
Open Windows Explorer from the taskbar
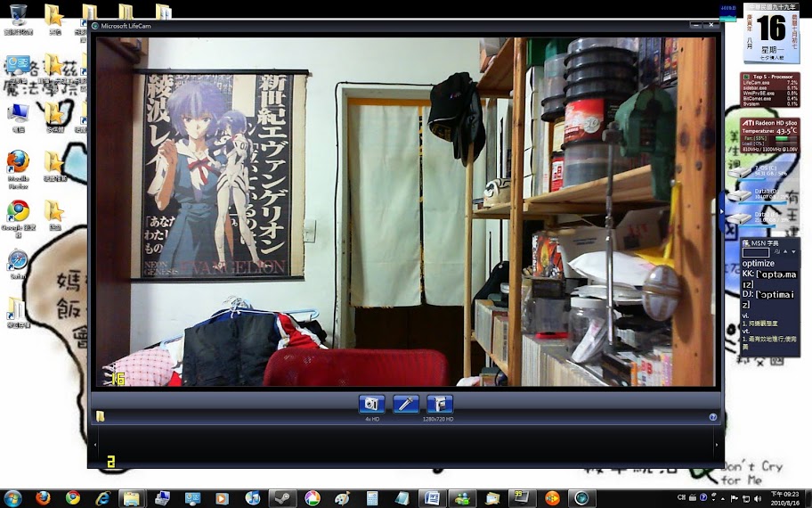(132, 499)
